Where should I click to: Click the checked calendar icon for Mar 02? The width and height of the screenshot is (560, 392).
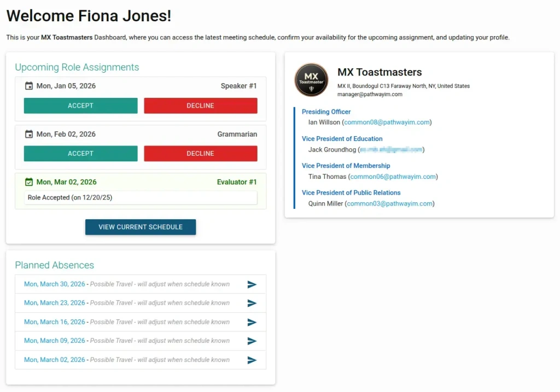click(x=29, y=182)
